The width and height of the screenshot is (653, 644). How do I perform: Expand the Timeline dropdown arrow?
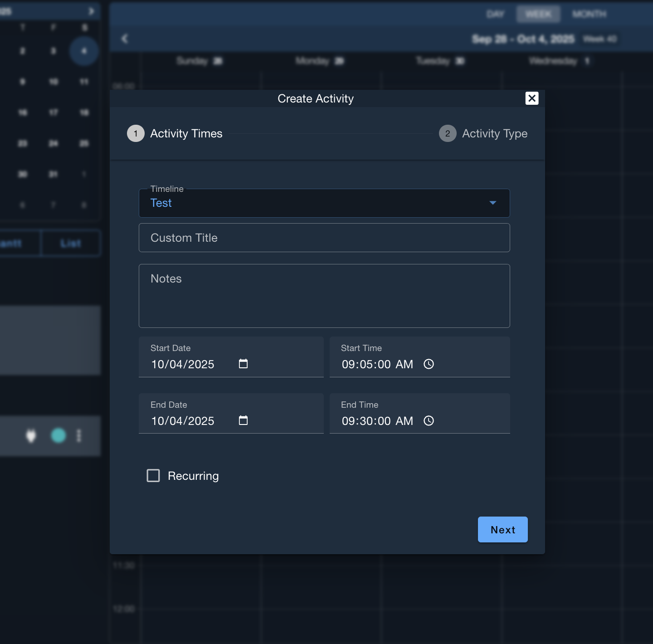point(493,203)
